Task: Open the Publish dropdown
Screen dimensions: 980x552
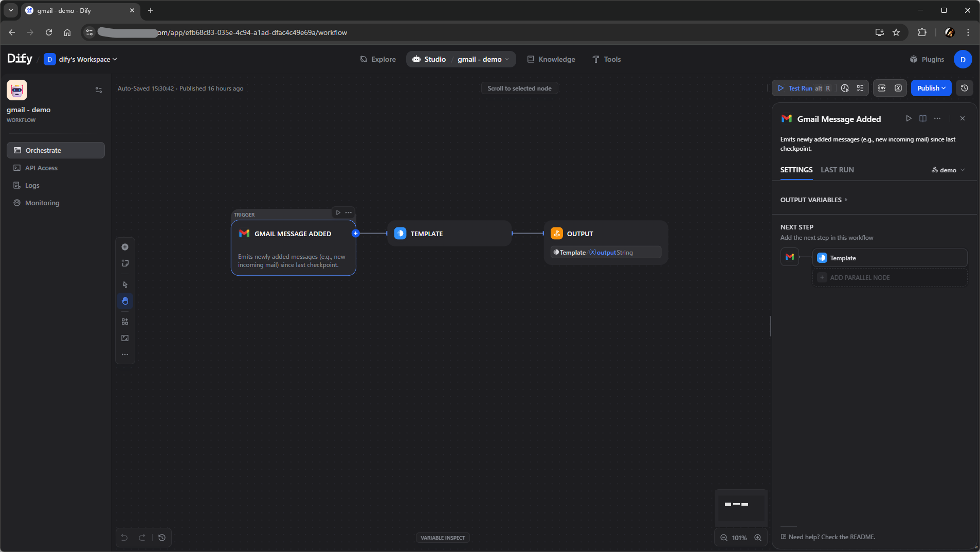Action: pyautogui.click(x=931, y=88)
